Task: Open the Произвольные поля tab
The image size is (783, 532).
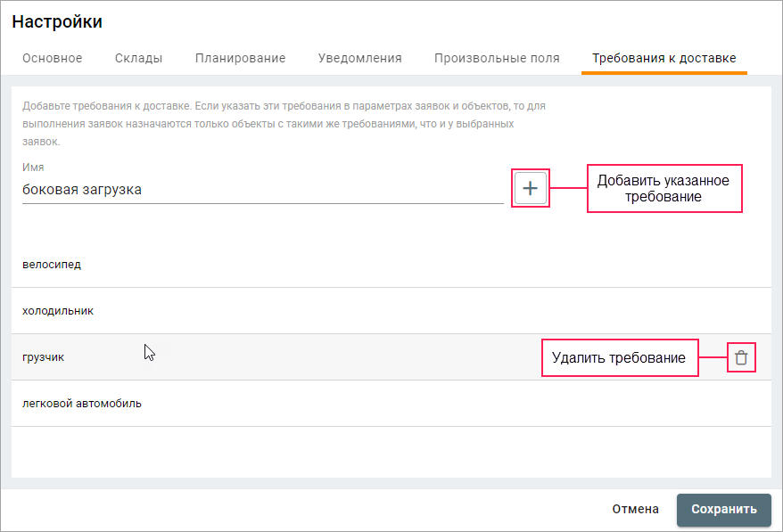Action: pyautogui.click(x=497, y=59)
